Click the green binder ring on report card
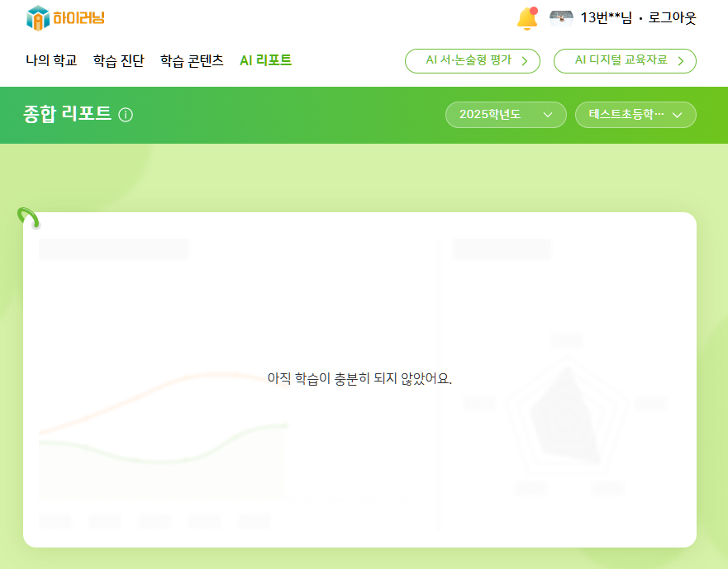 [x=29, y=218]
